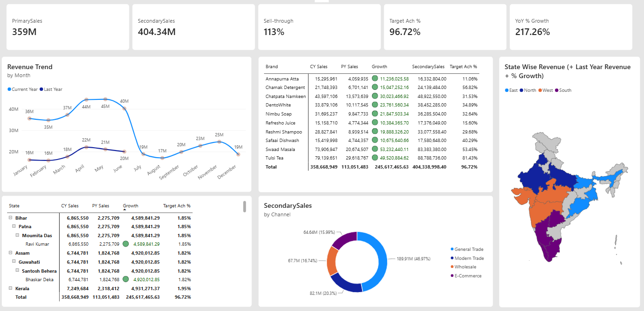Click the Brand column header
Viewport: 644px width, 311px height.
[x=272, y=67]
